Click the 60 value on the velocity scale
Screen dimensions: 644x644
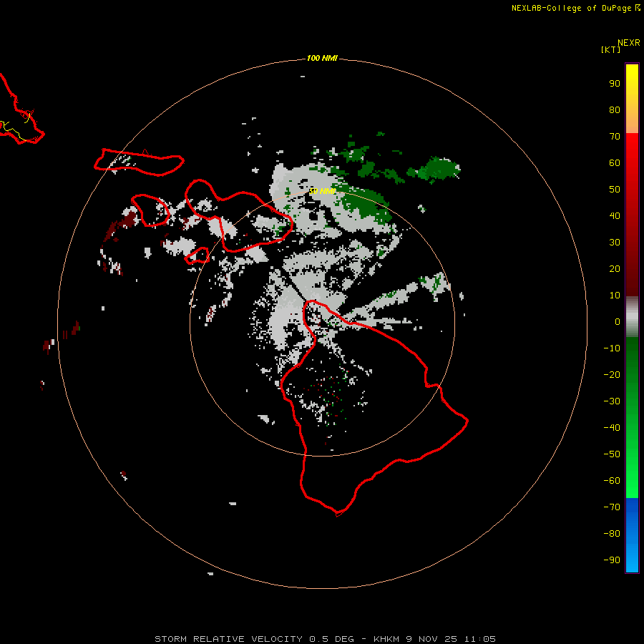615,163
